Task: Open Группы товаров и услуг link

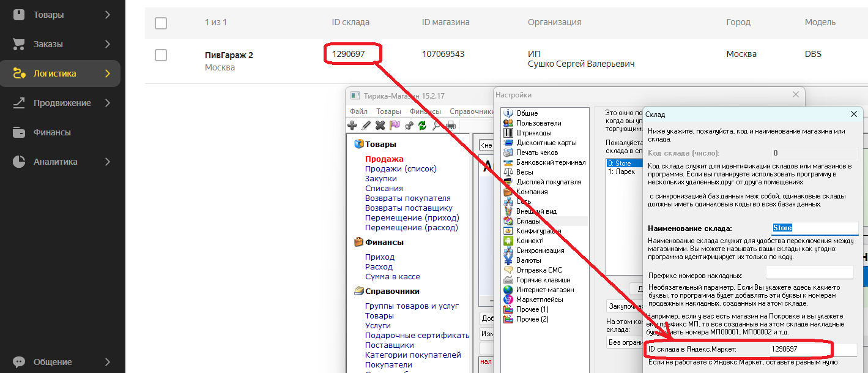Action: pos(412,306)
